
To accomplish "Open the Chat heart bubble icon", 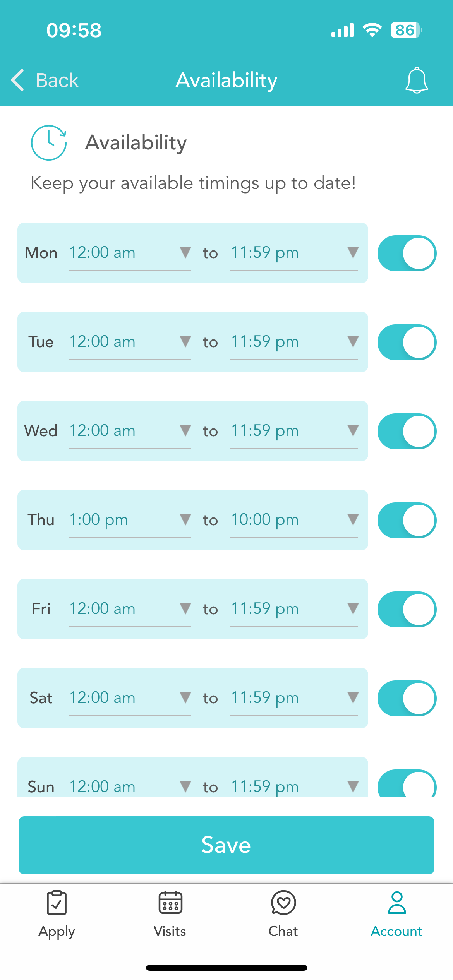I will pos(283,903).
